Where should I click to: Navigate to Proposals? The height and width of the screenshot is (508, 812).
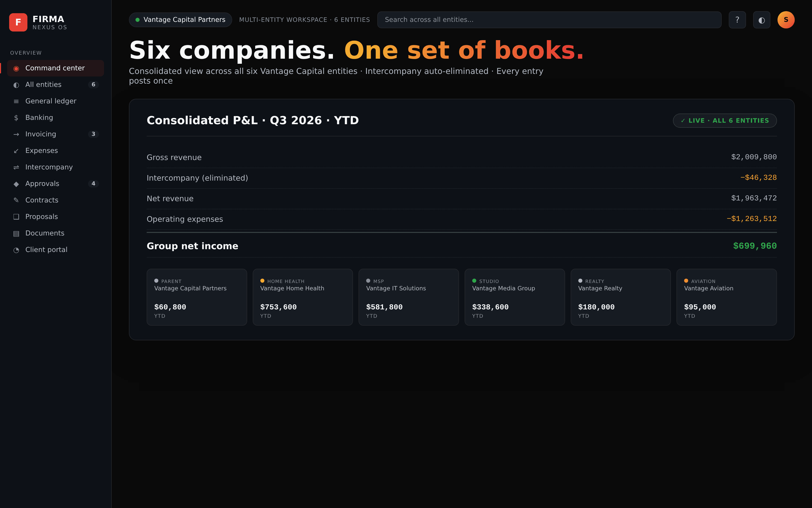click(x=56, y=216)
